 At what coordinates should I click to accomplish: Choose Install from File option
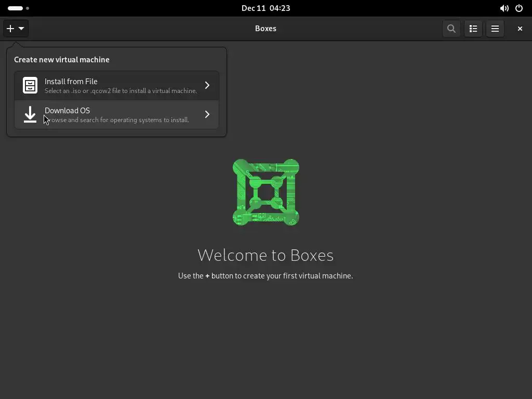(x=116, y=86)
